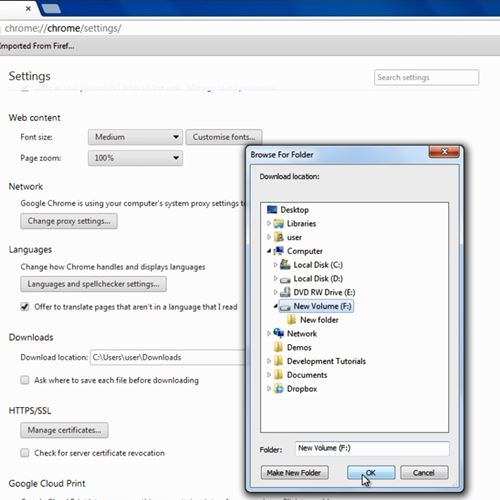Click the user folder icon
Image resolution: width=500 pixels, height=500 pixels.
point(279,237)
